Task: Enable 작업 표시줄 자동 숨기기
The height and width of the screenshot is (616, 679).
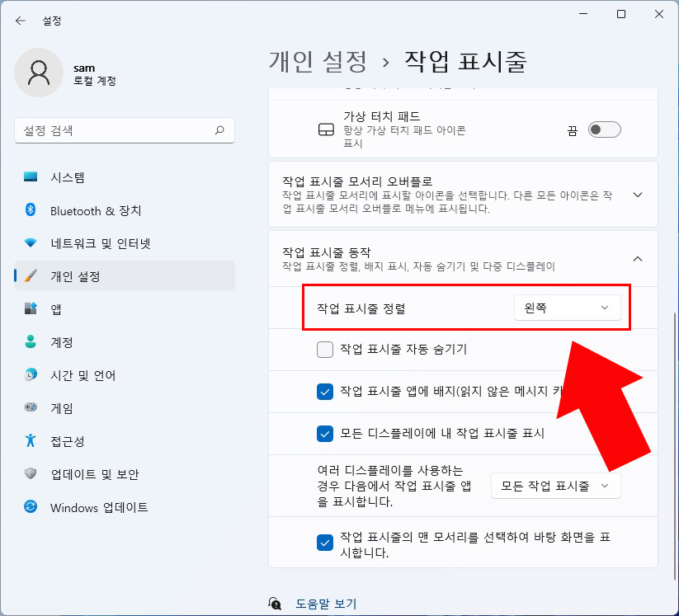Action: [x=325, y=350]
